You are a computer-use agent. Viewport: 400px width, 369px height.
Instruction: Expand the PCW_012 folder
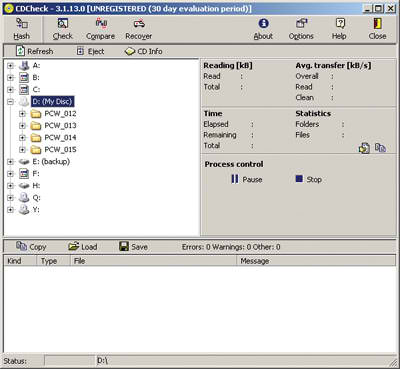[x=22, y=114]
